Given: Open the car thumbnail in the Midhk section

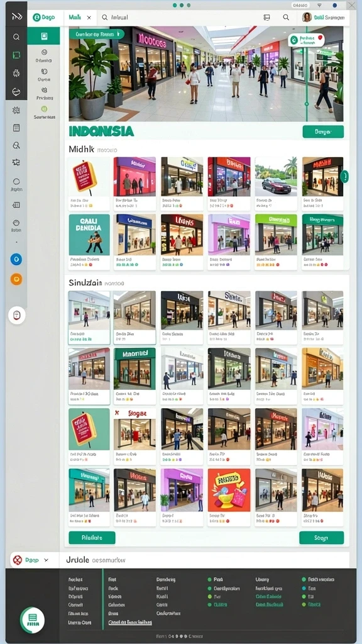Looking at the screenshot, I should [277, 176].
